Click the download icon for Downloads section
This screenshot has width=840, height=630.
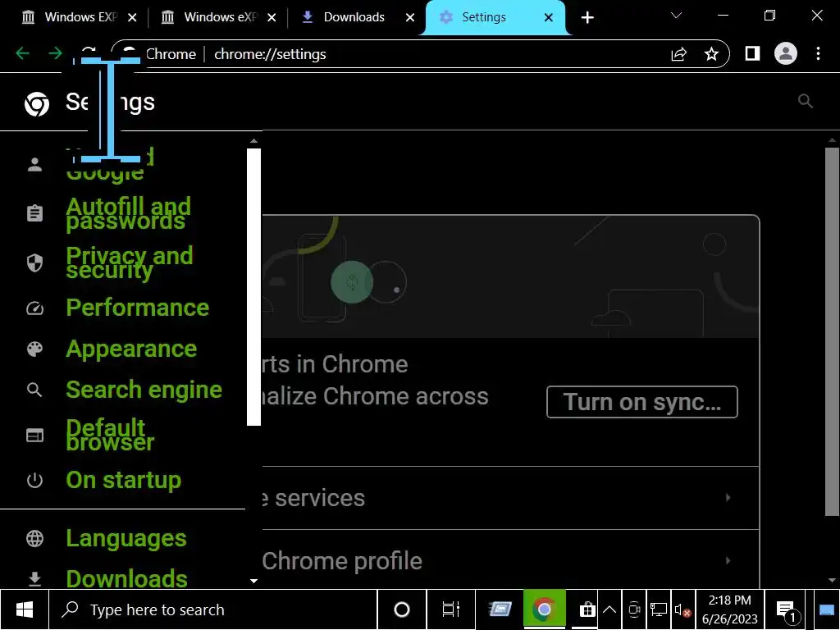click(x=34, y=578)
